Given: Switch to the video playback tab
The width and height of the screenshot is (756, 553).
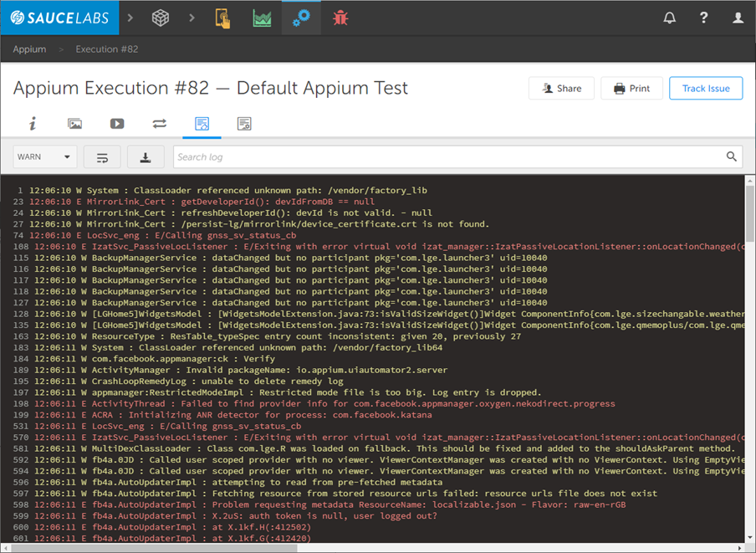Looking at the screenshot, I should 117,124.
